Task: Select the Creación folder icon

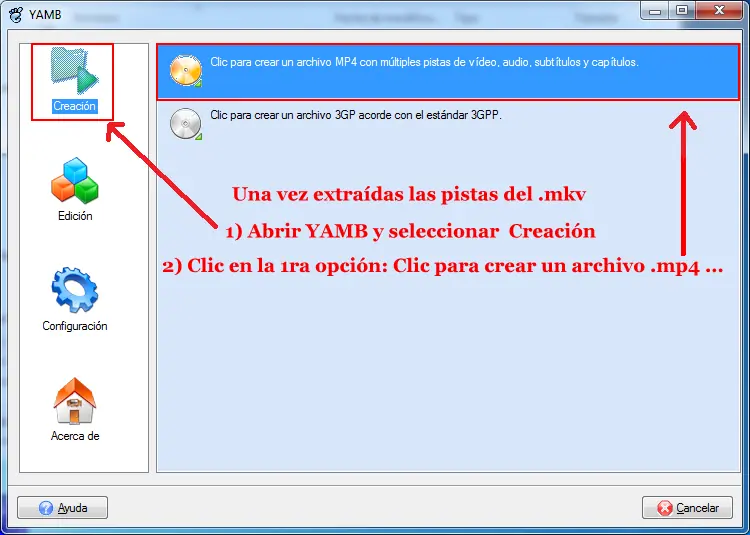Action: coord(74,71)
